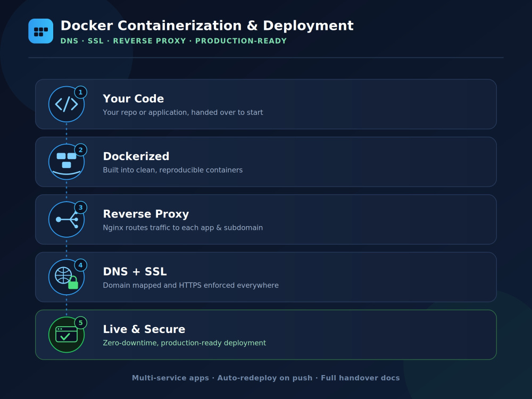The image size is (532, 399).
Task: Click step number 3 badge
Action: coord(81,207)
